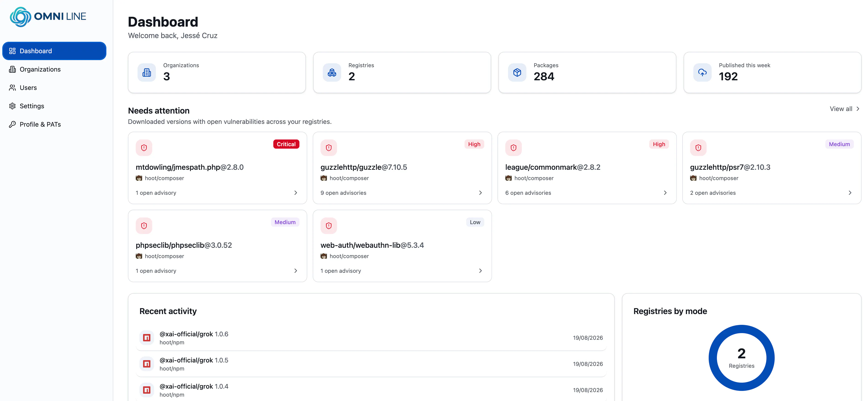Open @xai-official/grok 1.0.5 activity entry
Screen dimensions: 868x401
point(371,364)
